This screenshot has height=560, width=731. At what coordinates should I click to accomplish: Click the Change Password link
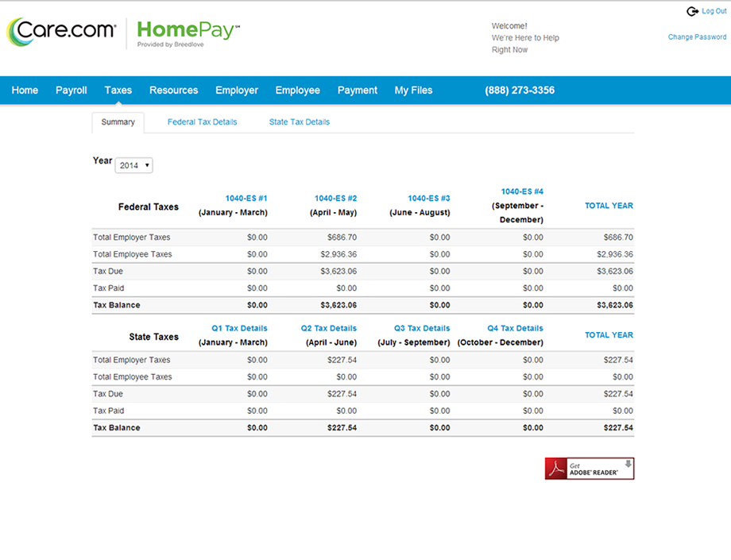pos(697,37)
